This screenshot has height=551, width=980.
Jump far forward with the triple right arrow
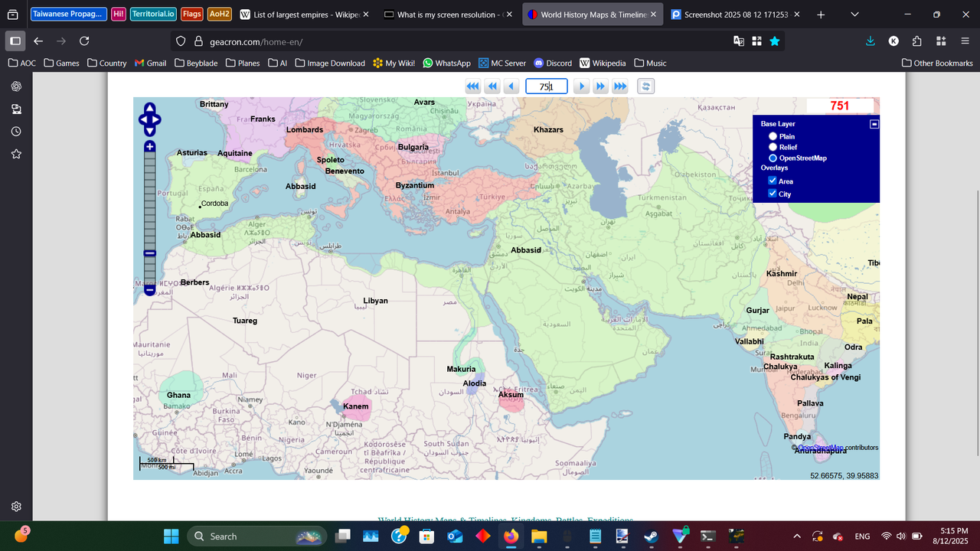click(x=620, y=86)
